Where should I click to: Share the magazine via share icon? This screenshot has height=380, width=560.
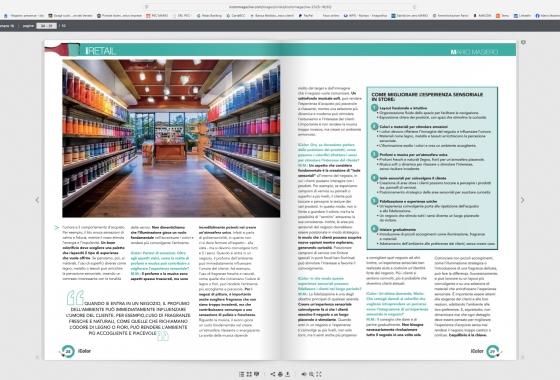[x=273, y=374]
